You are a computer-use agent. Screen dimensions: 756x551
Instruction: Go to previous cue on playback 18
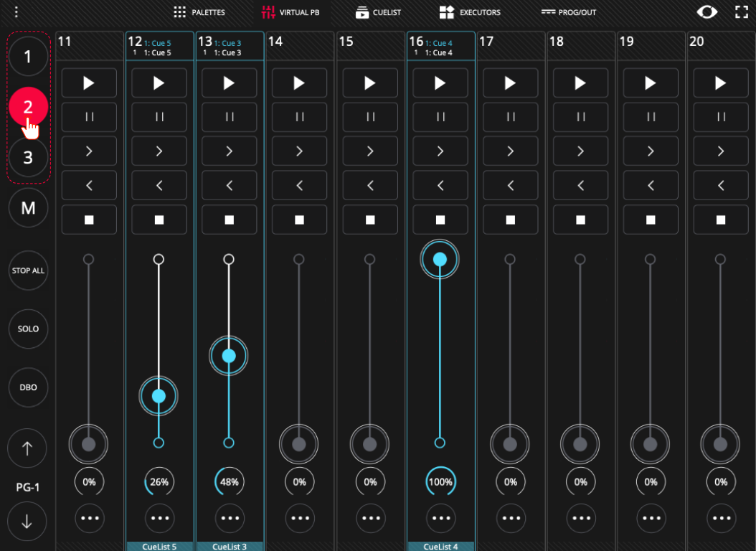580,185
